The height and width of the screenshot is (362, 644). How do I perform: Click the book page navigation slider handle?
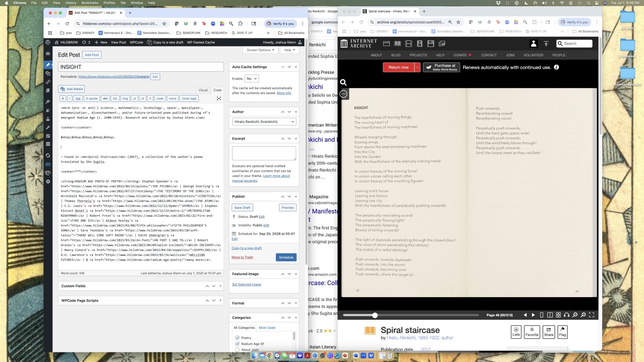point(375,315)
